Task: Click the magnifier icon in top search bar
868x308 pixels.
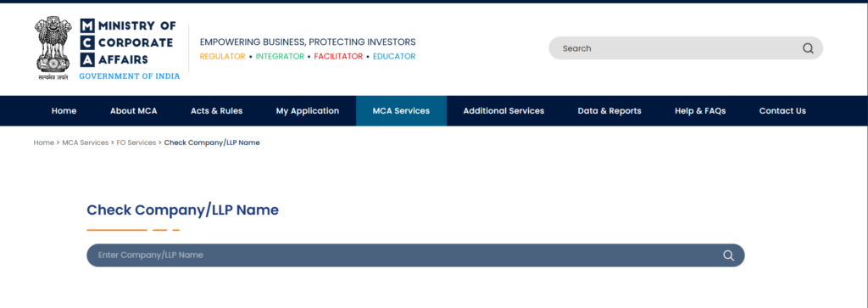Action: coord(808,48)
